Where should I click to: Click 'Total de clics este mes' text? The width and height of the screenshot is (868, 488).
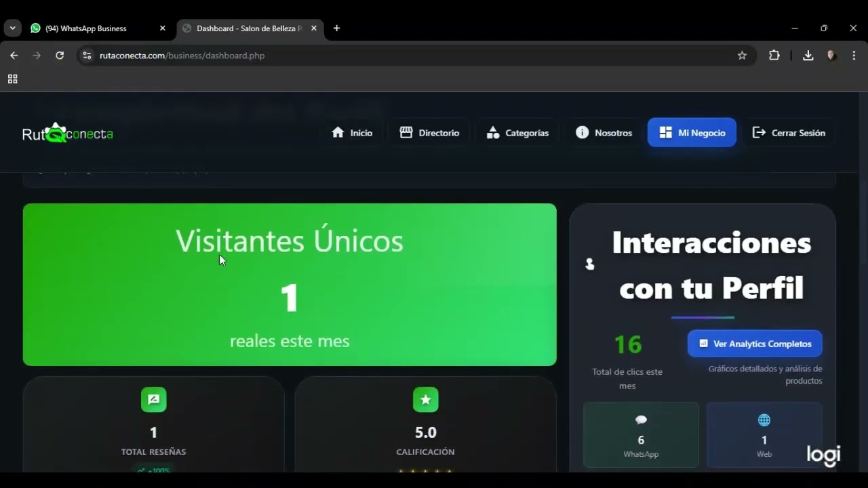tap(627, 379)
